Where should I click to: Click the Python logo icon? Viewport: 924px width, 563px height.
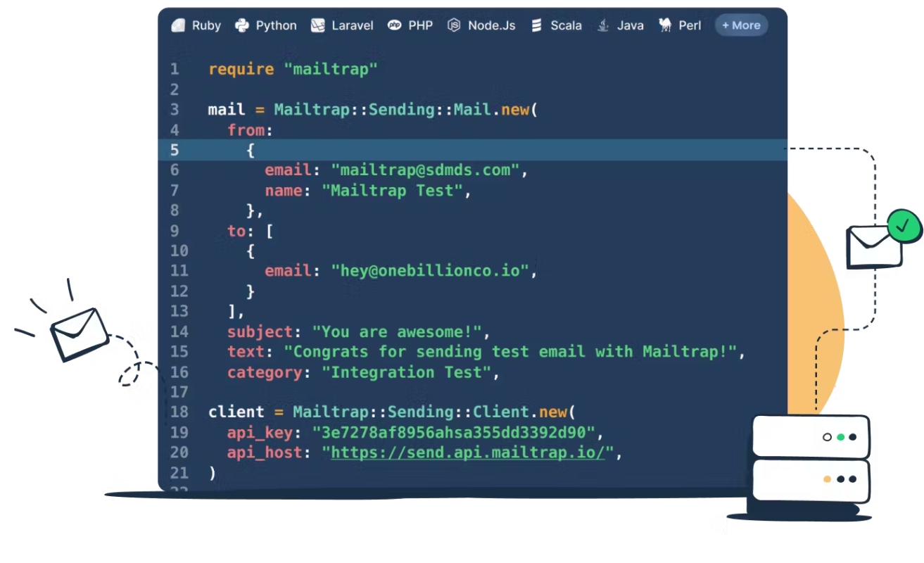pos(242,25)
